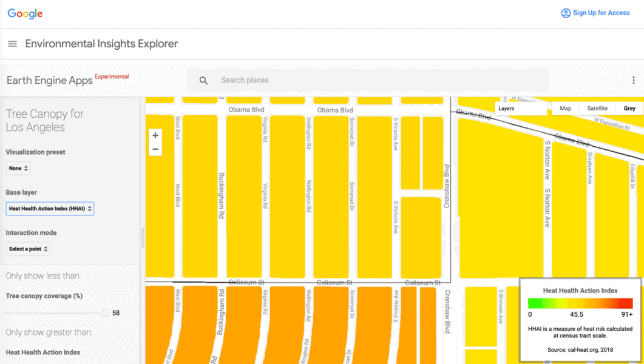Click the Heat Health Action Index color bar

click(x=580, y=303)
